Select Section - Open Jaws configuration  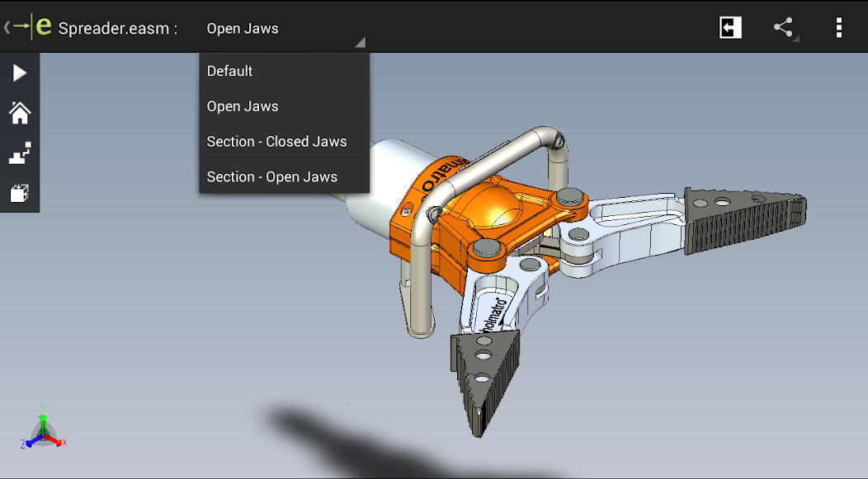pyautogui.click(x=284, y=177)
